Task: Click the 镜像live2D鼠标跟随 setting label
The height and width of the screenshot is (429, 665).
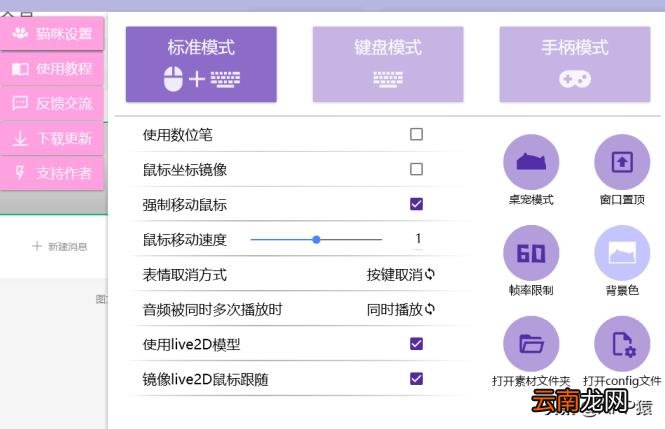Action: [x=205, y=379]
